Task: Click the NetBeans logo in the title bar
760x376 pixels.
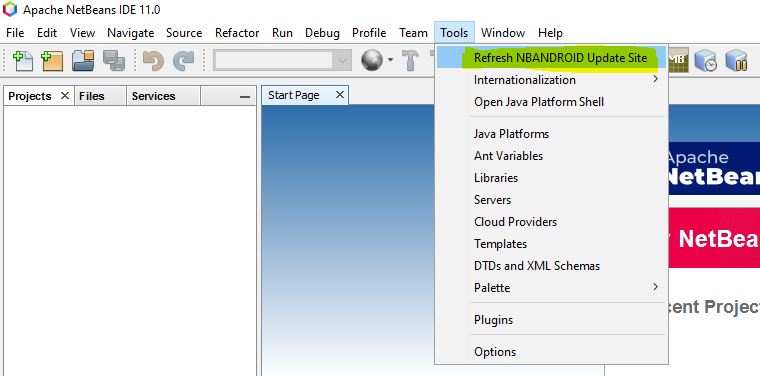Action: coord(10,9)
